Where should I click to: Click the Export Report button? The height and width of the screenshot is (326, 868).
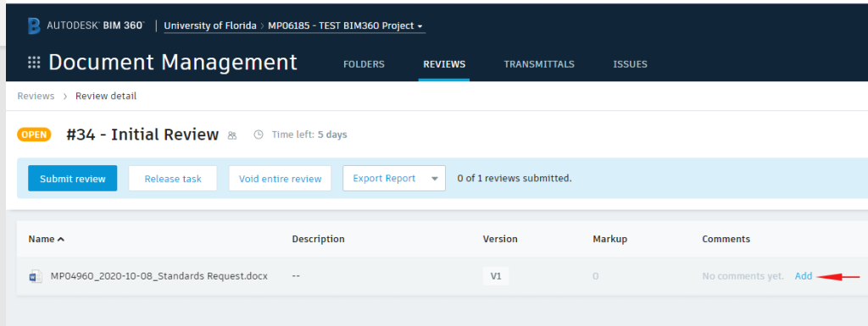tap(394, 178)
